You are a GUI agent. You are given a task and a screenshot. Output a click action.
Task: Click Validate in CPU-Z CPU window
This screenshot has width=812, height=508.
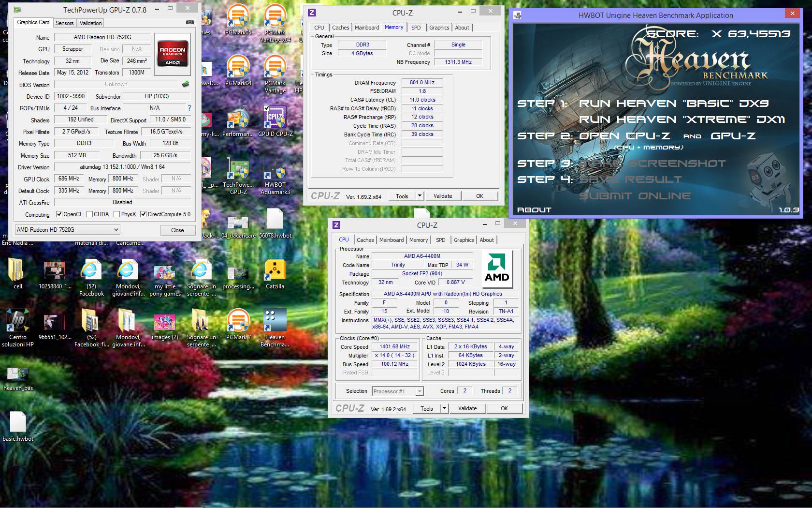point(467,408)
